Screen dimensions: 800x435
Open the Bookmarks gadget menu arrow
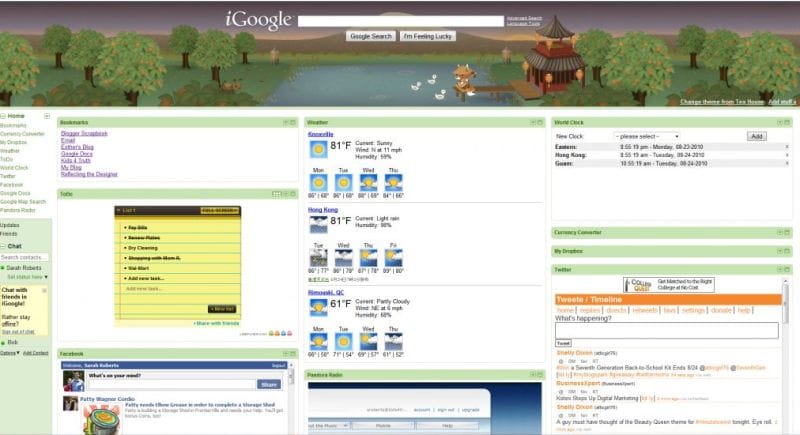286,122
